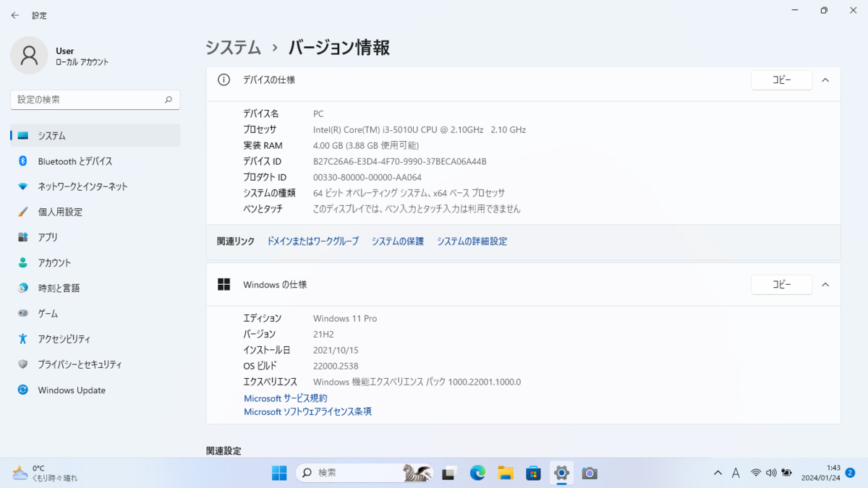Open Task View from the taskbar

(448, 473)
